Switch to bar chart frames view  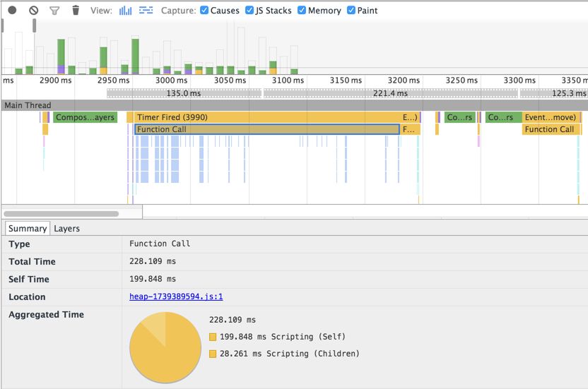(125, 11)
